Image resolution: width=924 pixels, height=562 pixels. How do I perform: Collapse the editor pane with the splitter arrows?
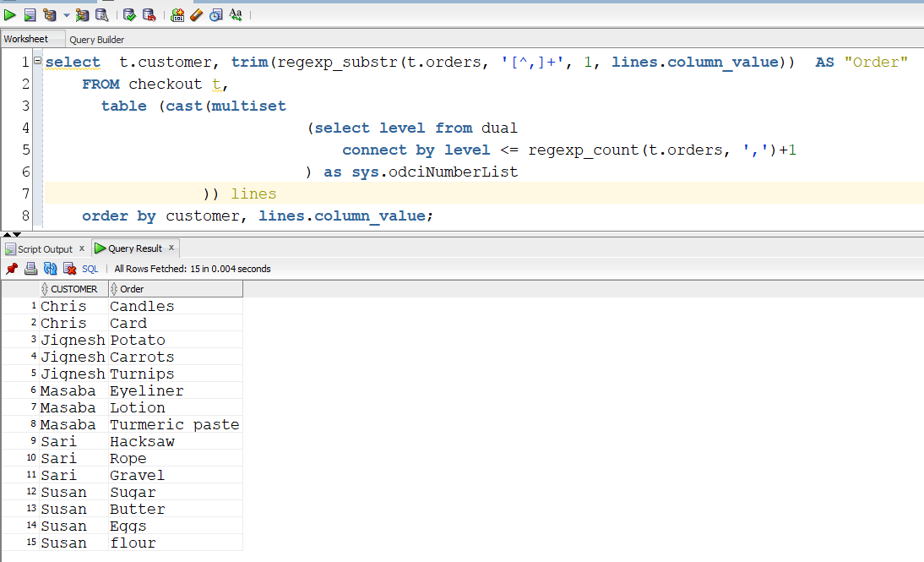(8, 233)
